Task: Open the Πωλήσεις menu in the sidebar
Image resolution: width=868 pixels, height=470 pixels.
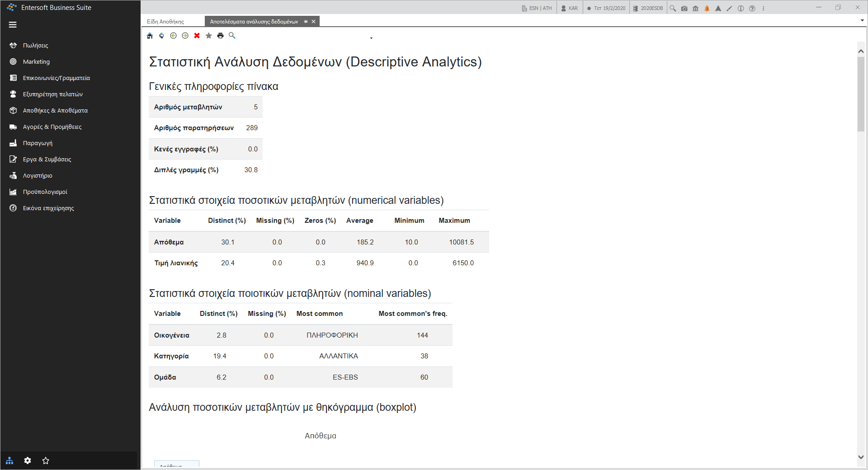Action: (36, 45)
